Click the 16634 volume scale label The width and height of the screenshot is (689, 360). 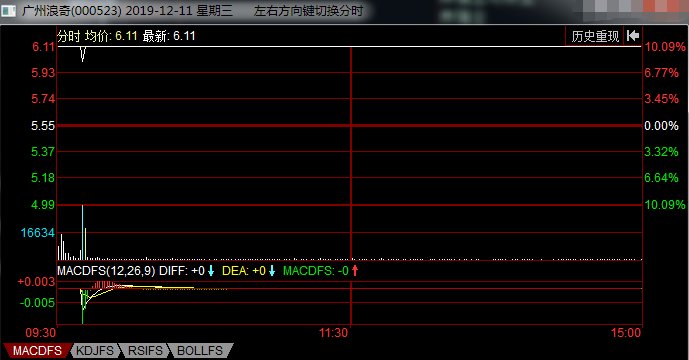coord(38,233)
